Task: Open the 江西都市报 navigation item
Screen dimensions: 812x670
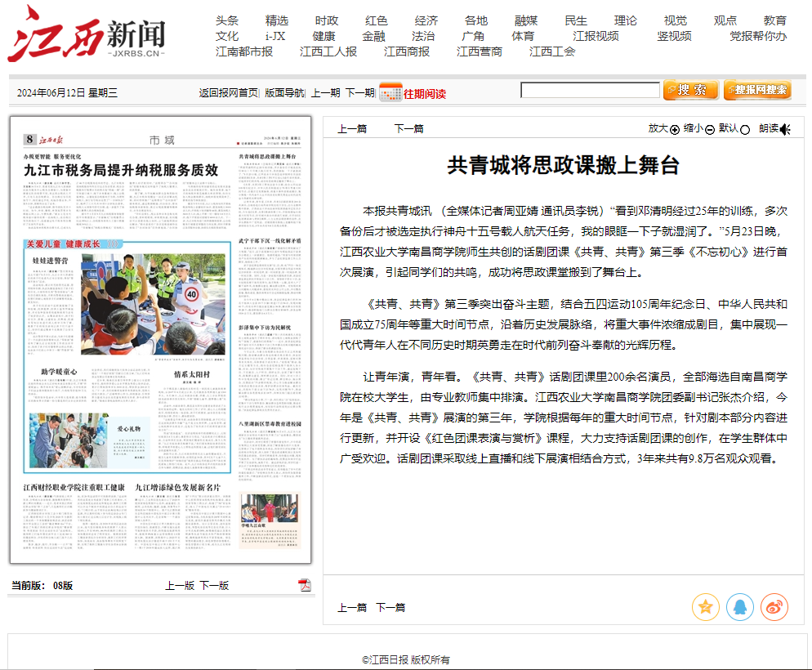Action: pos(244,51)
